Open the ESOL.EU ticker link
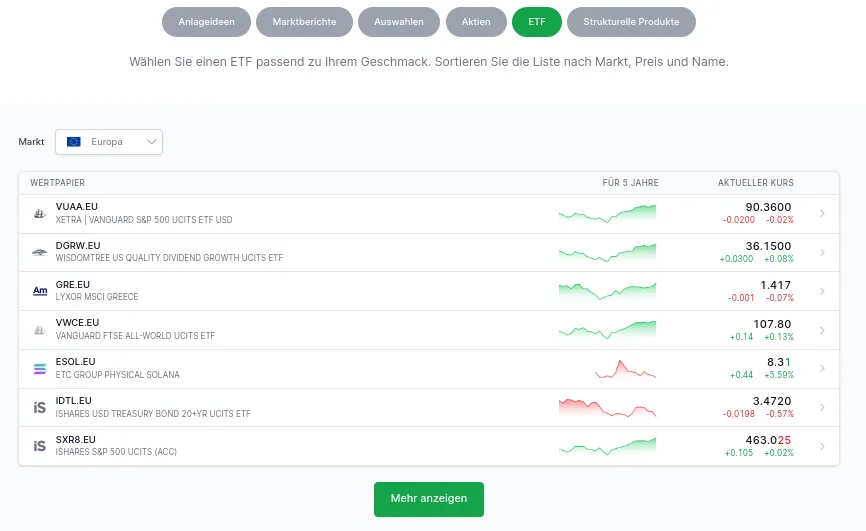This screenshot has height=531, width=866. (x=75, y=361)
